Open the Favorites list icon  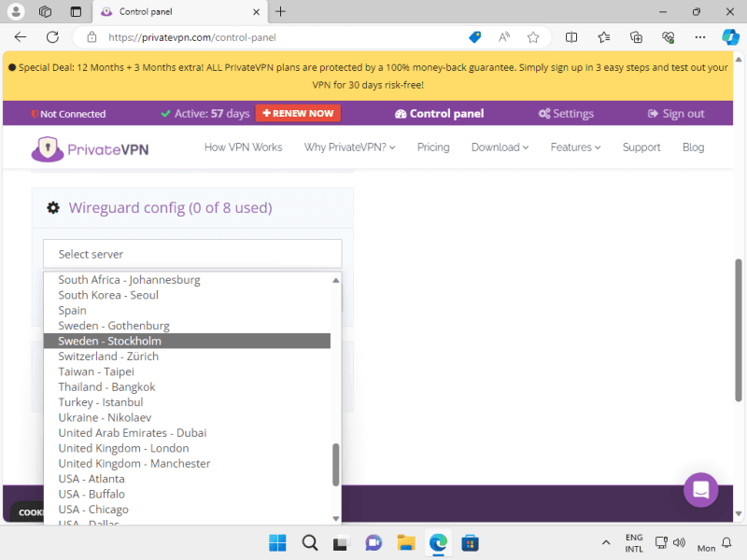point(603,37)
